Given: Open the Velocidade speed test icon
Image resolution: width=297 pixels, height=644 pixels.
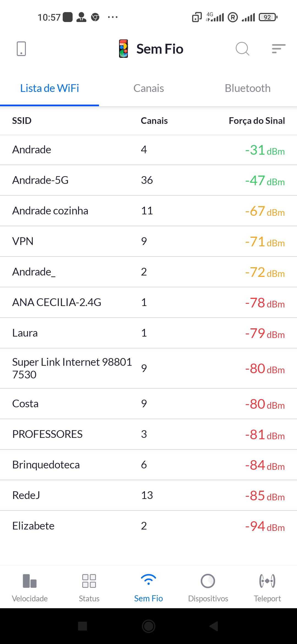Looking at the screenshot, I should 30,581.
